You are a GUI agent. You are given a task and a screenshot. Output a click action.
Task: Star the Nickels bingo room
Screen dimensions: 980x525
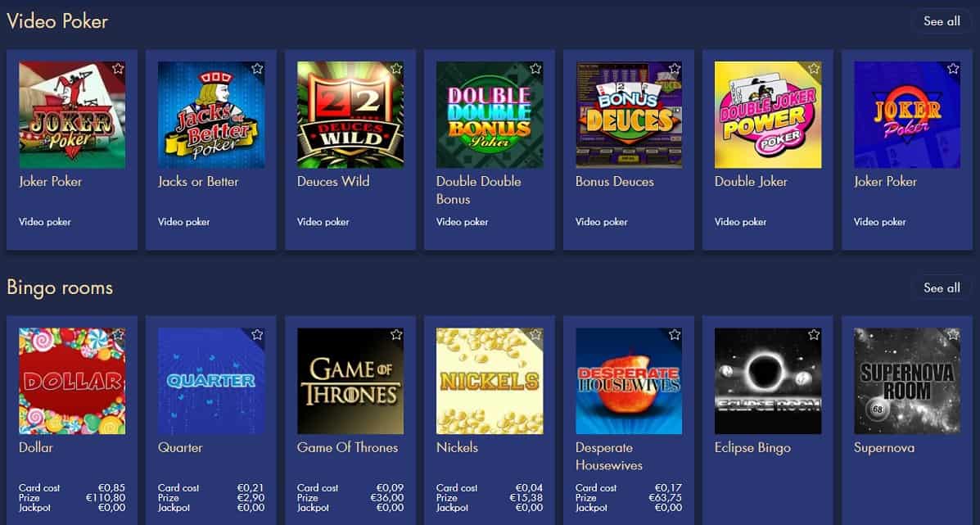click(535, 335)
